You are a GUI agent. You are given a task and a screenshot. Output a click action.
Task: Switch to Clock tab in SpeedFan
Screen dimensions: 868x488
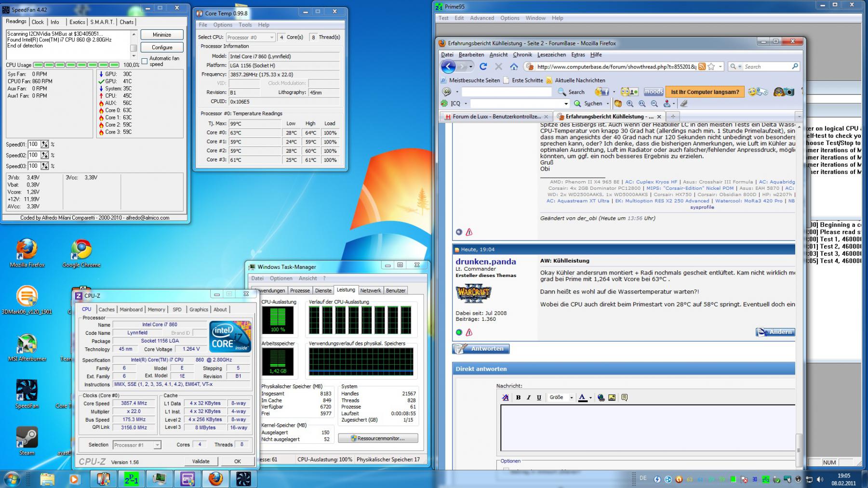(38, 22)
